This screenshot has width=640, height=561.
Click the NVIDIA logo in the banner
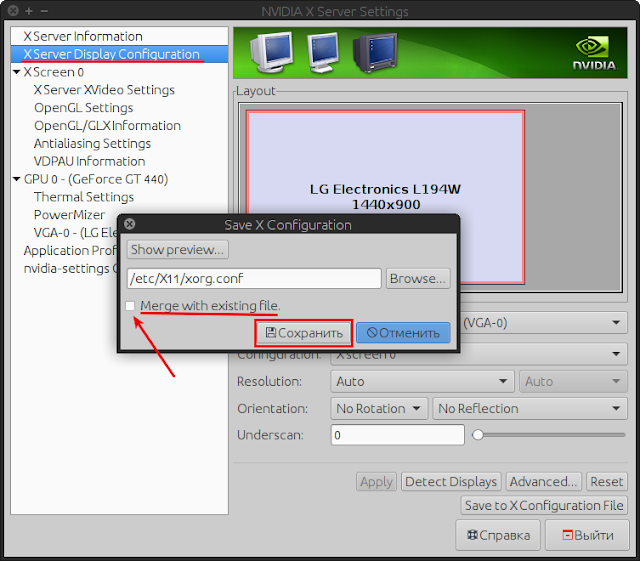(594, 53)
